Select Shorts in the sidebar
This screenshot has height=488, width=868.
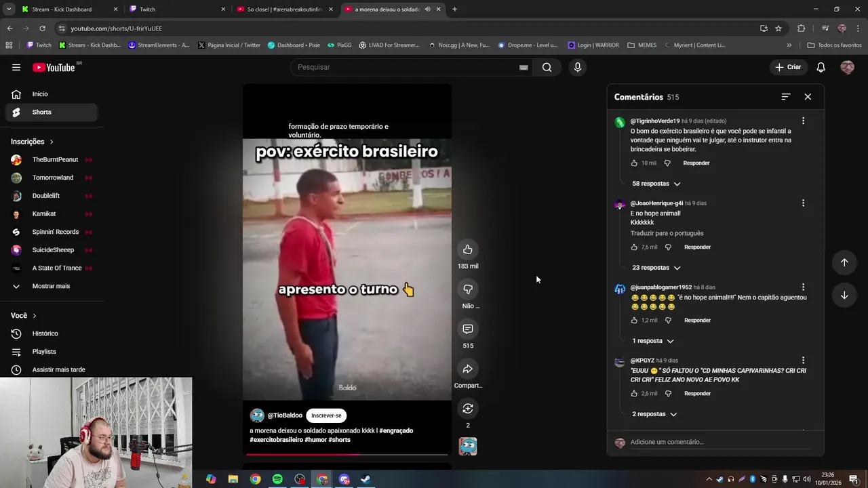[51, 112]
